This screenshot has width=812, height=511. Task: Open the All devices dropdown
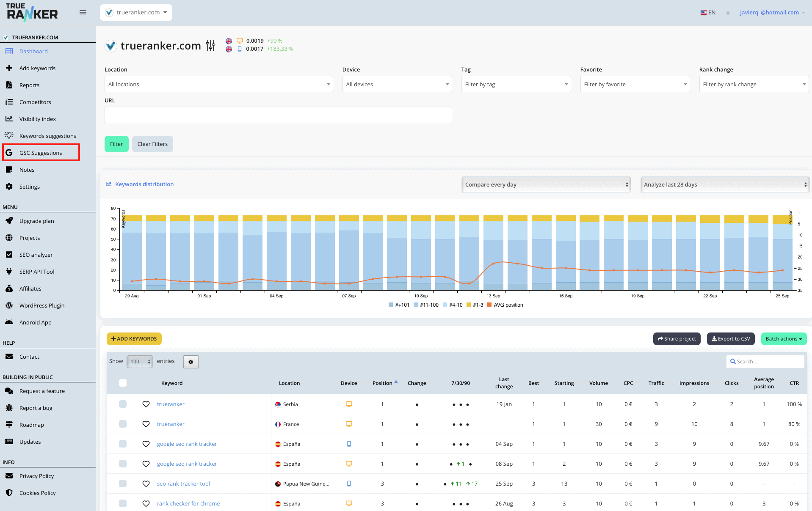click(x=397, y=84)
